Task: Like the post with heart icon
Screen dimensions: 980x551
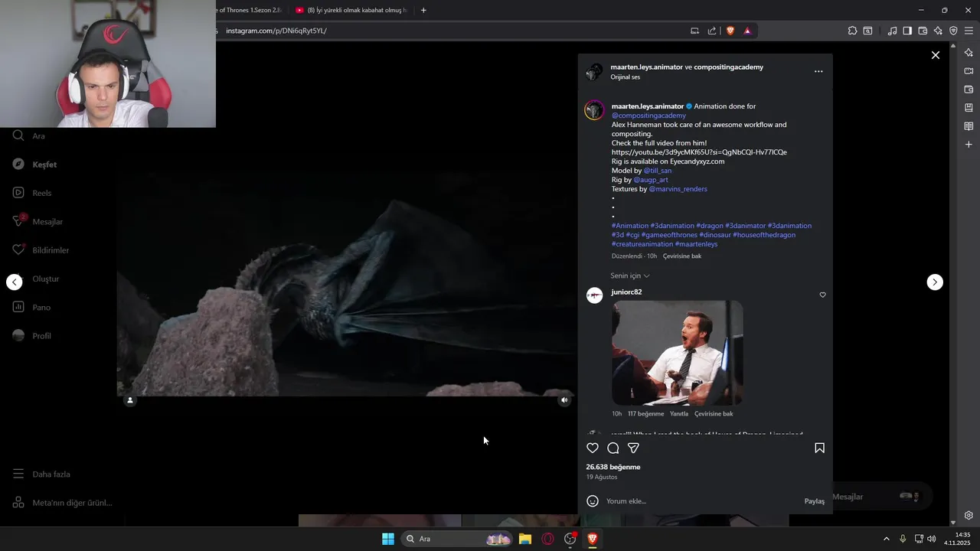Action: click(x=593, y=448)
